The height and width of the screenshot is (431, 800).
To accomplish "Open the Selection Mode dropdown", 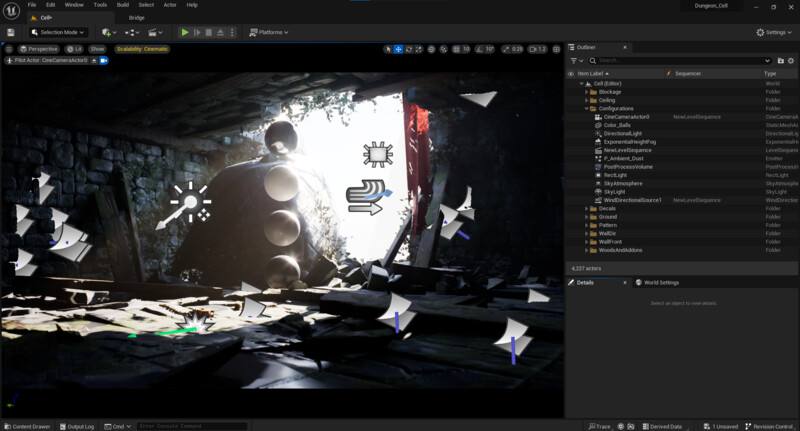I will click(57, 32).
